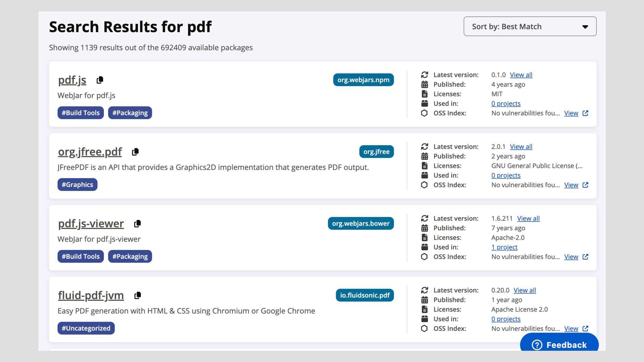Select the #Uncategorized tag
The height and width of the screenshot is (362, 644).
[x=86, y=328]
